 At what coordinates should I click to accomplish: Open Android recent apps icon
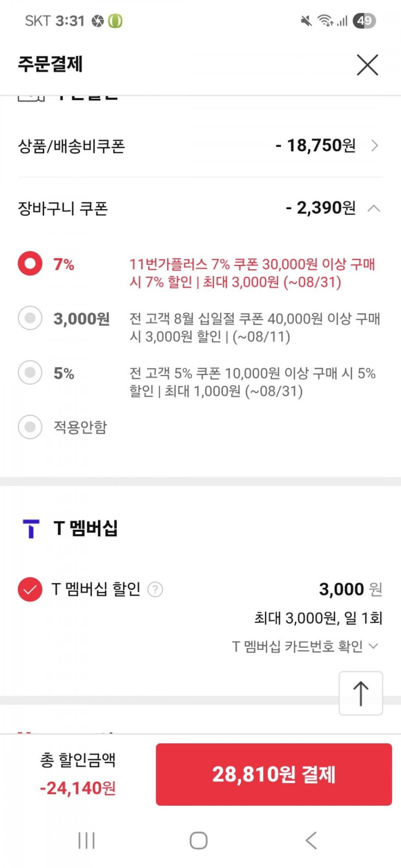click(x=86, y=840)
